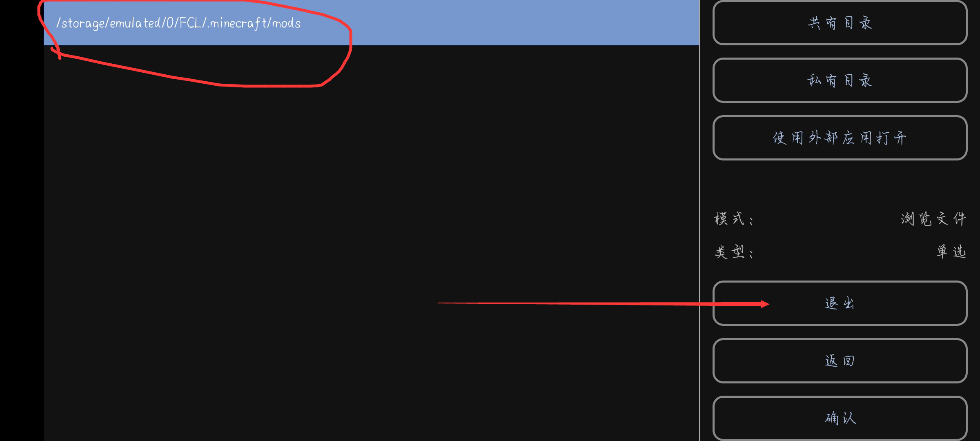980x441 pixels.
Task: Select the /storage/emulated/0/FCL/.minecraft/mods path text
Action: [x=178, y=23]
